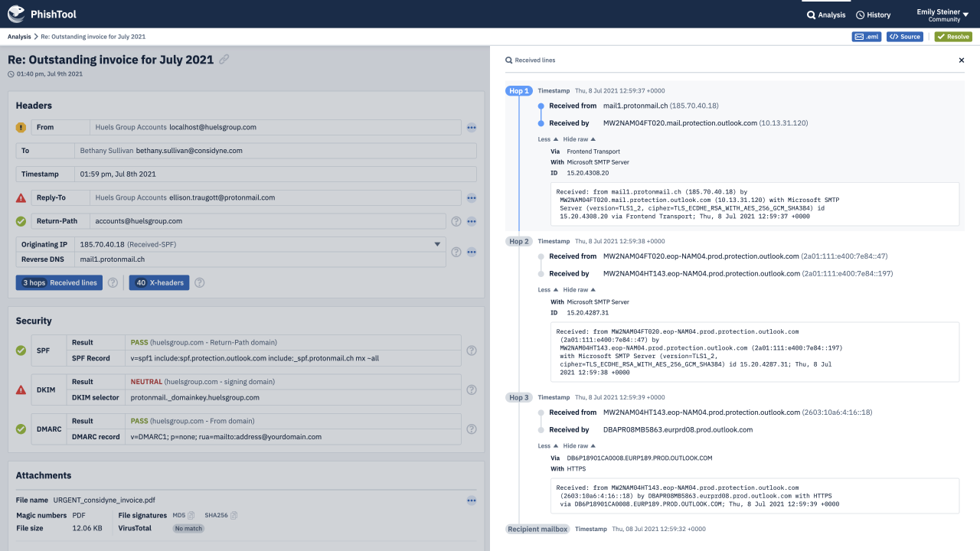Click the 40 X-headers button
This screenshot has width=980, height=551.
tap(159, 282)
